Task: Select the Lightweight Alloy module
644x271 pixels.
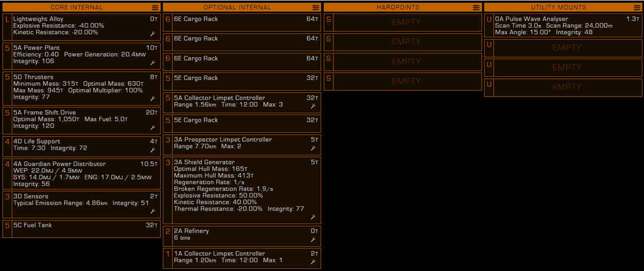Action: 82,26
